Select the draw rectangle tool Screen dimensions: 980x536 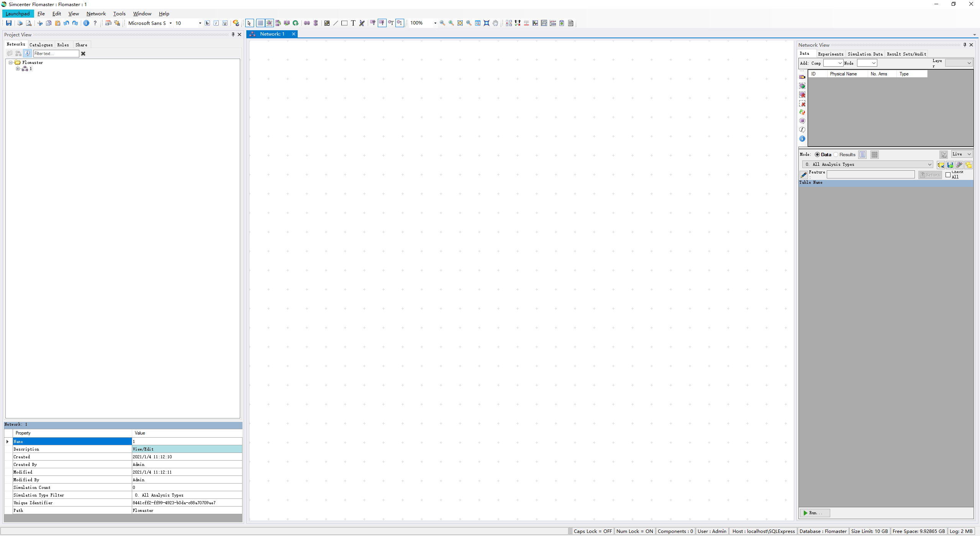tap(344, 23)
